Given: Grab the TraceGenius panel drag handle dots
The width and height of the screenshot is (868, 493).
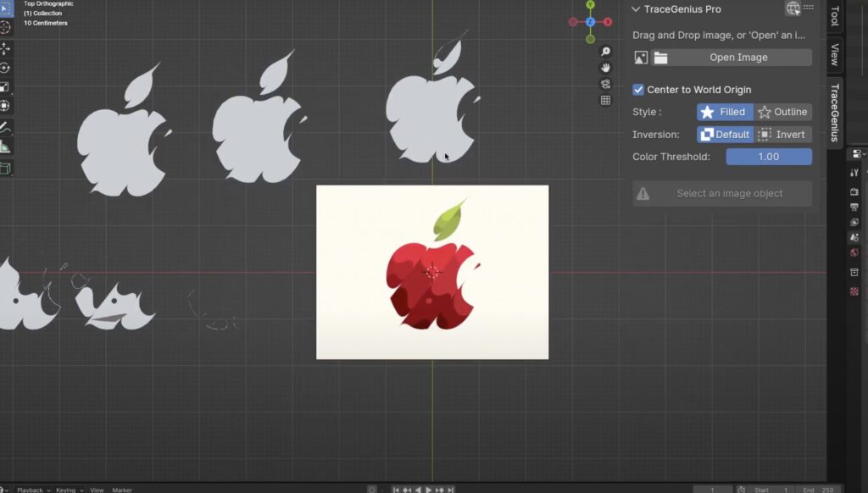Looking at the screenshot, I should click(x=808, y=7).
